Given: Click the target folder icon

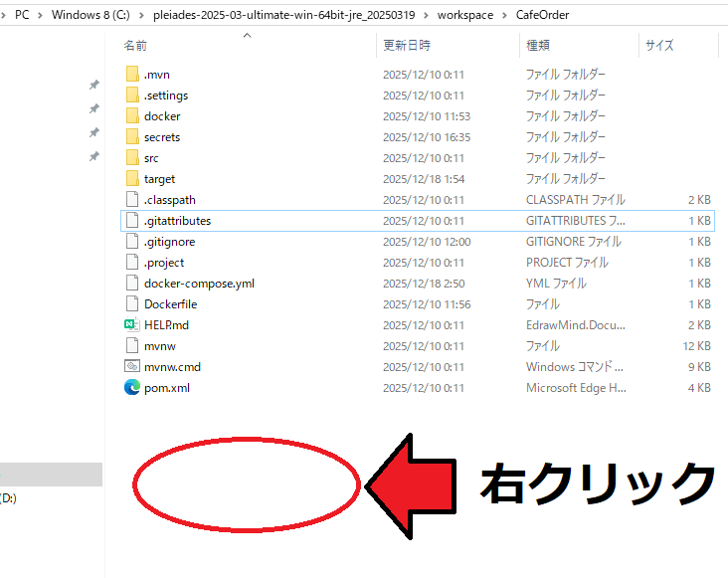Looking at the screenshot, I should pyautogui.click(x=134, y=179).
